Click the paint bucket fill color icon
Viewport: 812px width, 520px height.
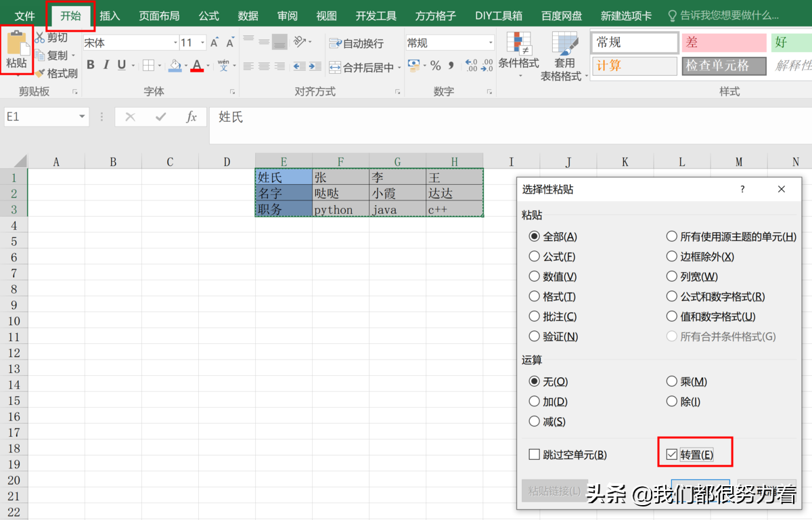(x=175, y=65)
